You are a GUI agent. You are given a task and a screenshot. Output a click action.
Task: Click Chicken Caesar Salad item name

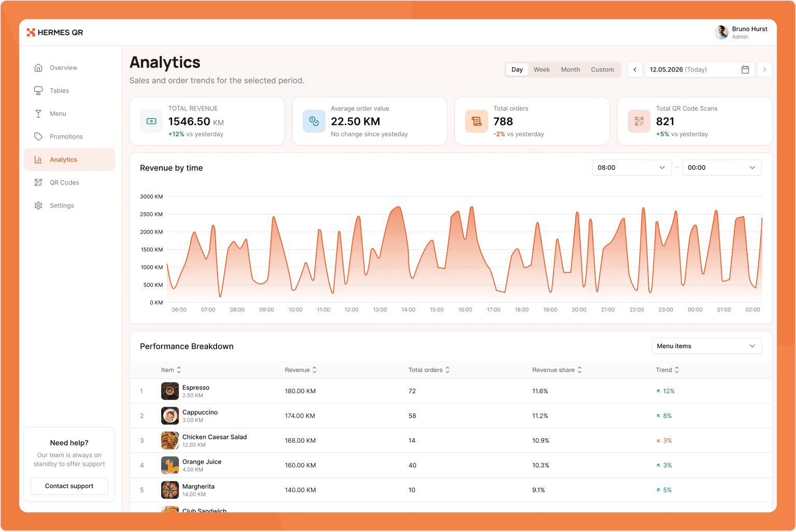(215, 437)
